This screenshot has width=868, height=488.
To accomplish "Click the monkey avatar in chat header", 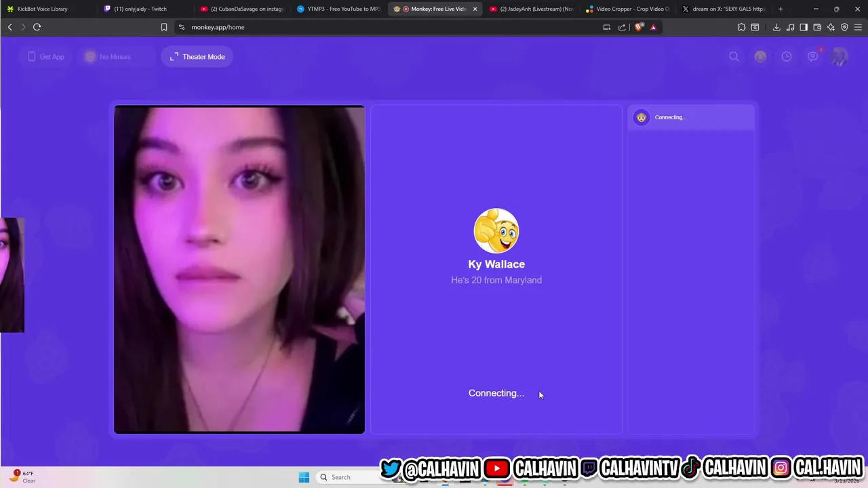I will pyautogui.click(x=641, y=117).
